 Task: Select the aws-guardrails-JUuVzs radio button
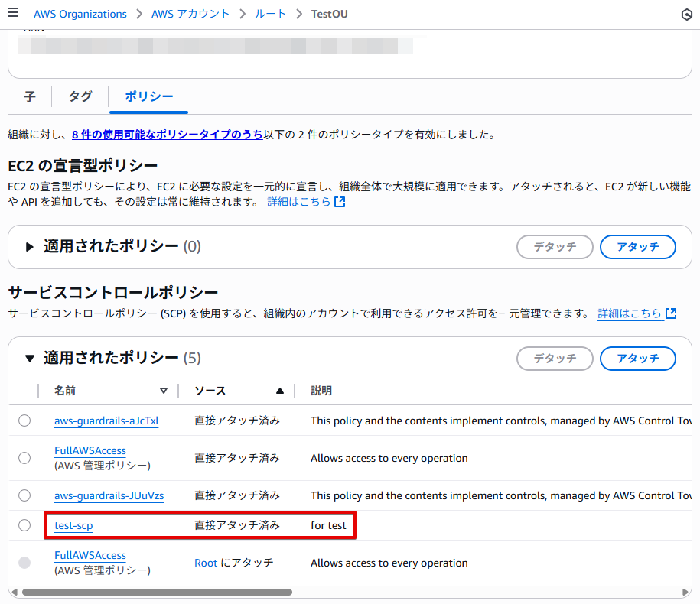coord(24,495)
